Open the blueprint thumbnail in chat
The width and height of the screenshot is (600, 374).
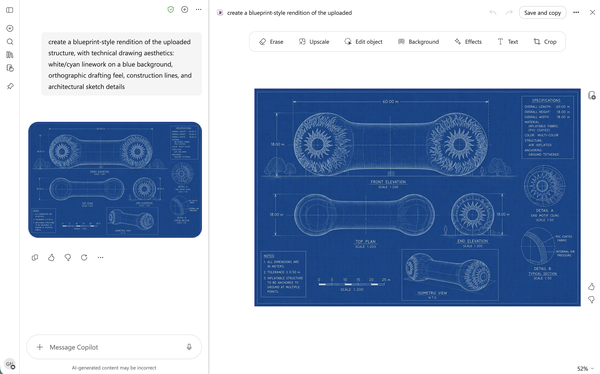[x=115, y=180]
